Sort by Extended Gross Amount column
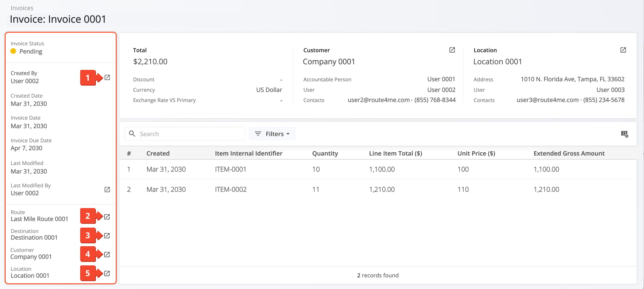 click(x=569, y=153)
